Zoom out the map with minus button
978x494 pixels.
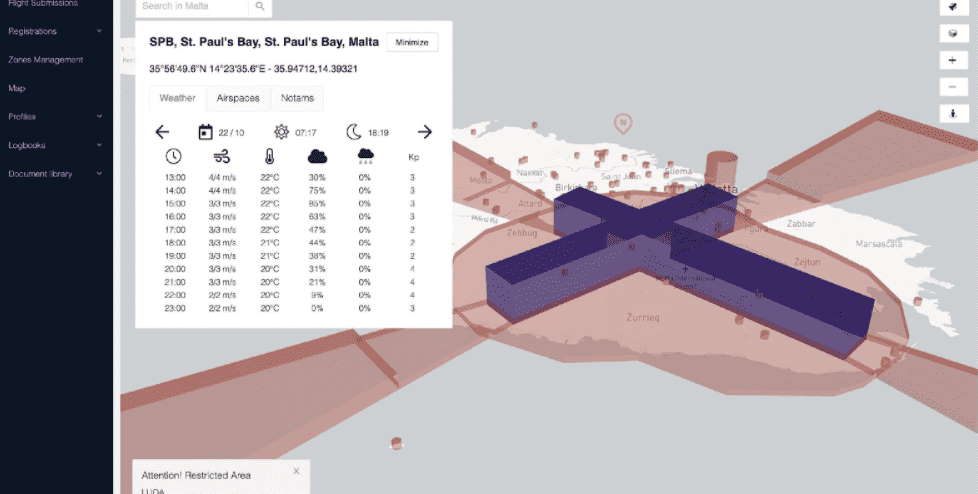click(x=954, y=87)
